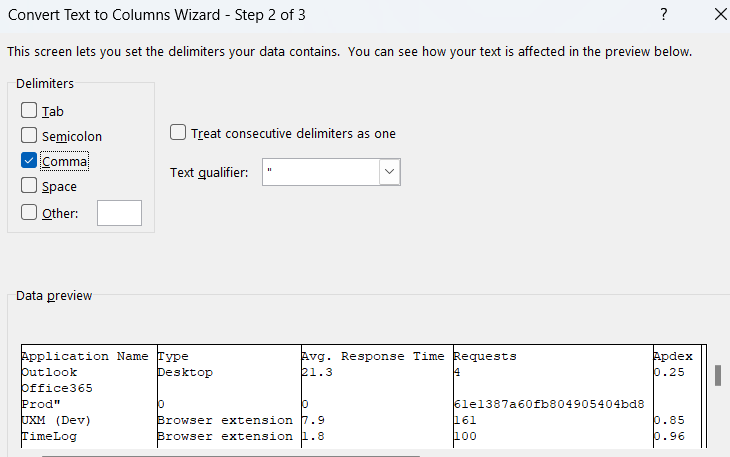Enable Treat consecutive delimiters as one

[178, 133]
